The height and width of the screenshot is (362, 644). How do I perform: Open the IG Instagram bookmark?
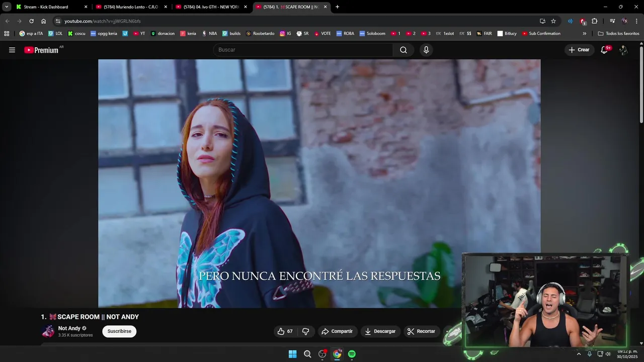point(285,34)
